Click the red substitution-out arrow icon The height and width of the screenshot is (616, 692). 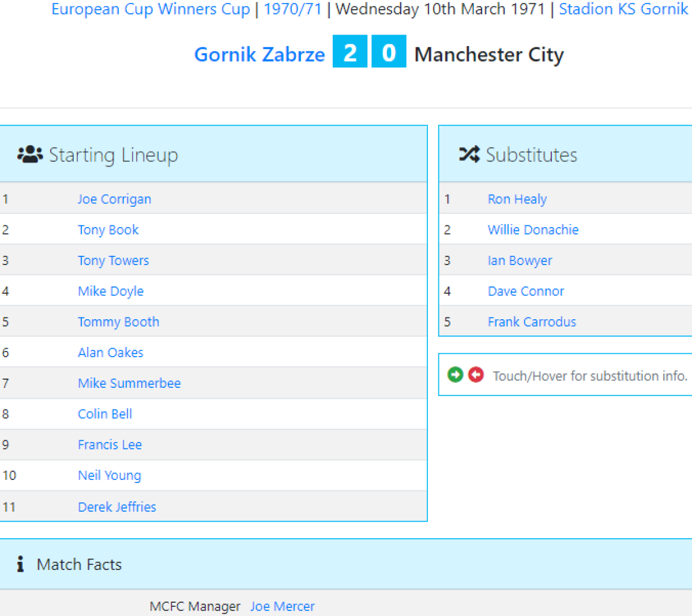coord(476,375)
